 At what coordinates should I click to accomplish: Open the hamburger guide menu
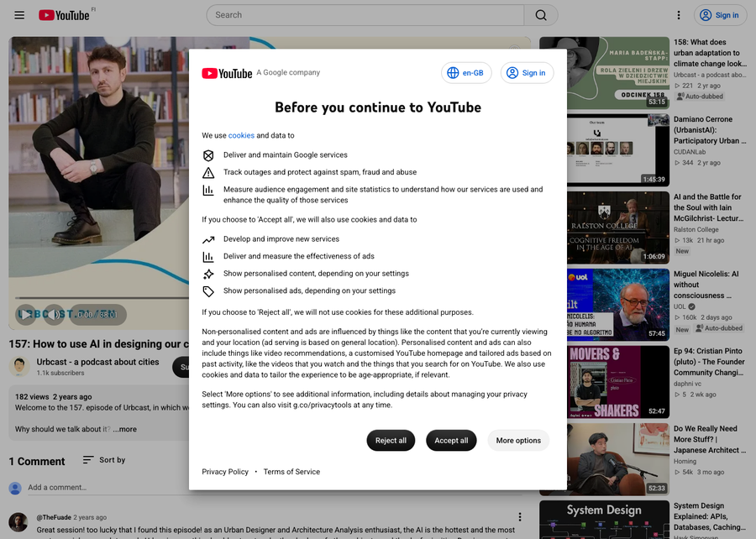pos(19,15)
